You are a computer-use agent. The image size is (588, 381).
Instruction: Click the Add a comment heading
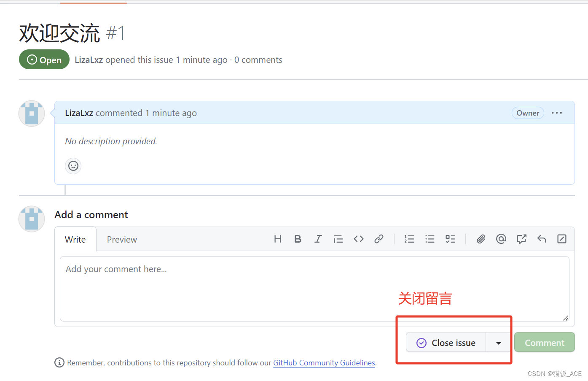point(91,215)
